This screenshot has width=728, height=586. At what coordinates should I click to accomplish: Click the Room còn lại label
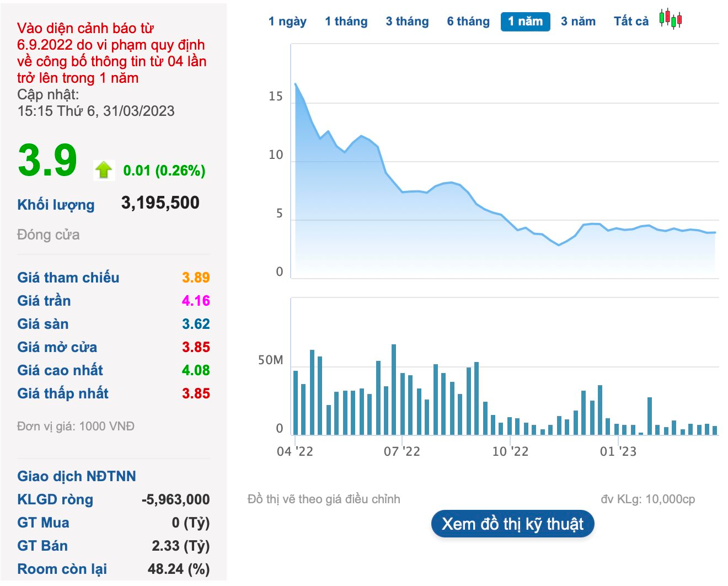pyautogui.click(x=62, y=569)
